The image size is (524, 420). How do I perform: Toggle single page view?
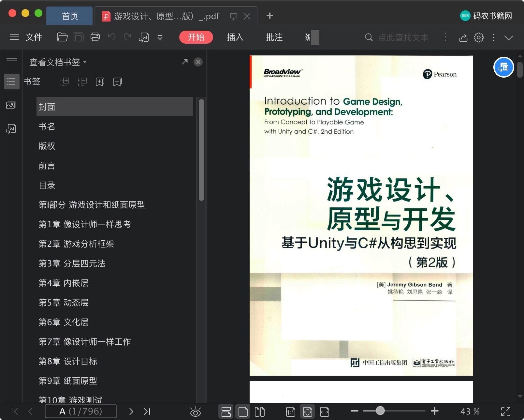(x=243, y=412)
